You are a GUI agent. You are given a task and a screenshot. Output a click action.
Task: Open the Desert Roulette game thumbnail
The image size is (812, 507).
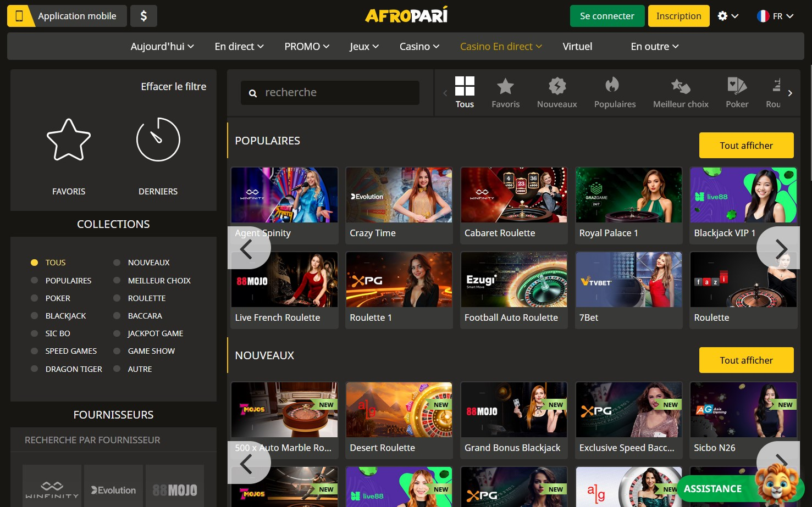tap(399, 410)
